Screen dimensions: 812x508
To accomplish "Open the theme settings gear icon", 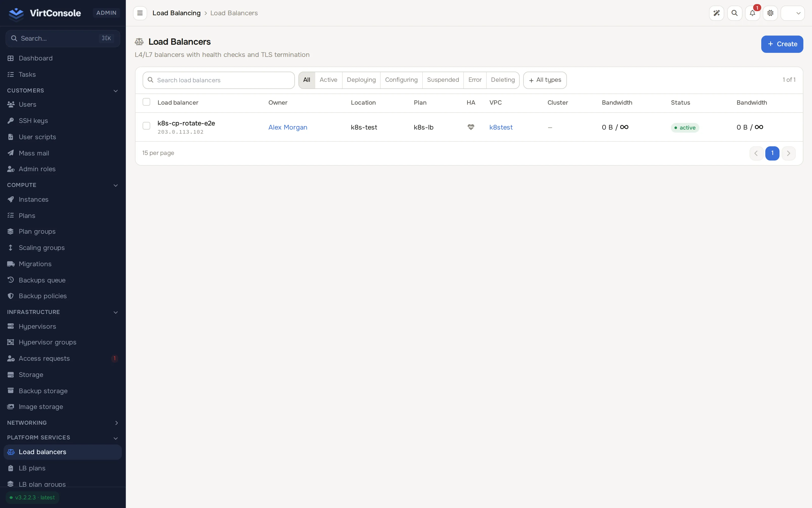I will 770,13.
